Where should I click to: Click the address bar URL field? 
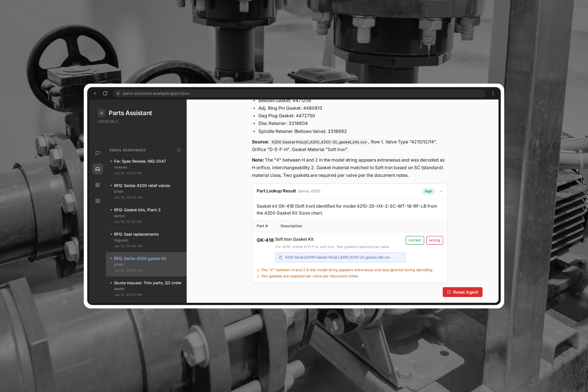299,93
